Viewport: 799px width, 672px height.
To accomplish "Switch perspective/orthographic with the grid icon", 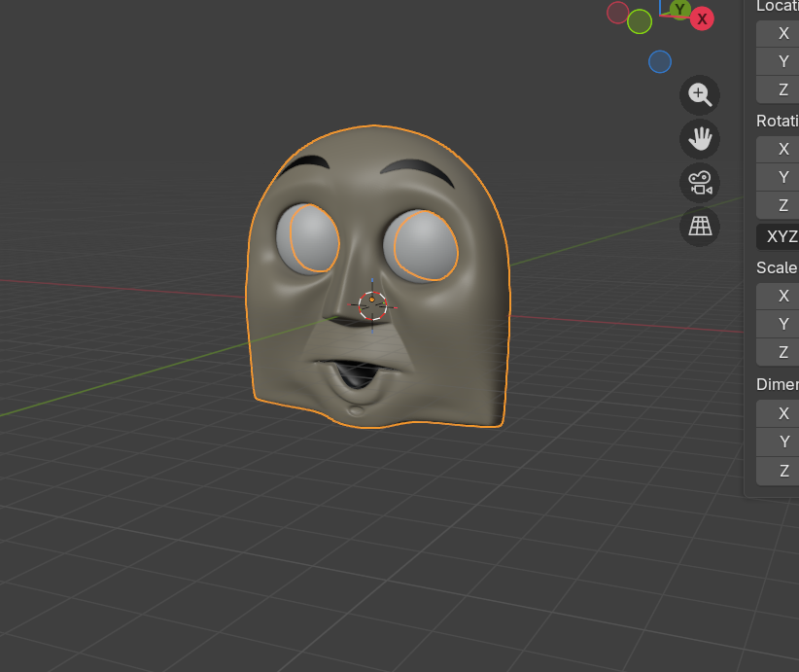I will pos(700,227).
